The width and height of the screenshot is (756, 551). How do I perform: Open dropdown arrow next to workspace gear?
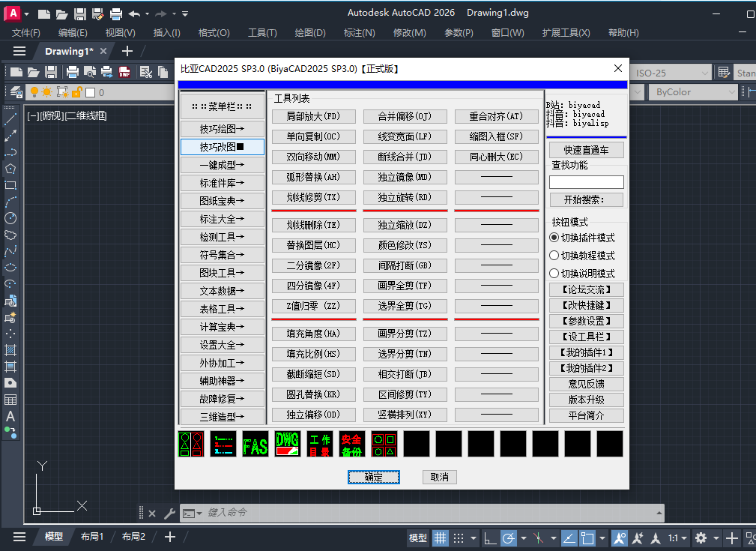point(716,538)
